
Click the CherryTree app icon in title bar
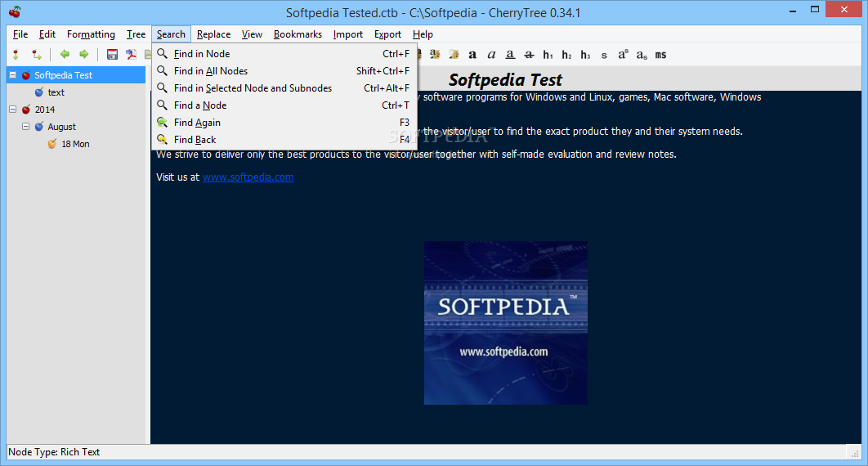(15, 11)
